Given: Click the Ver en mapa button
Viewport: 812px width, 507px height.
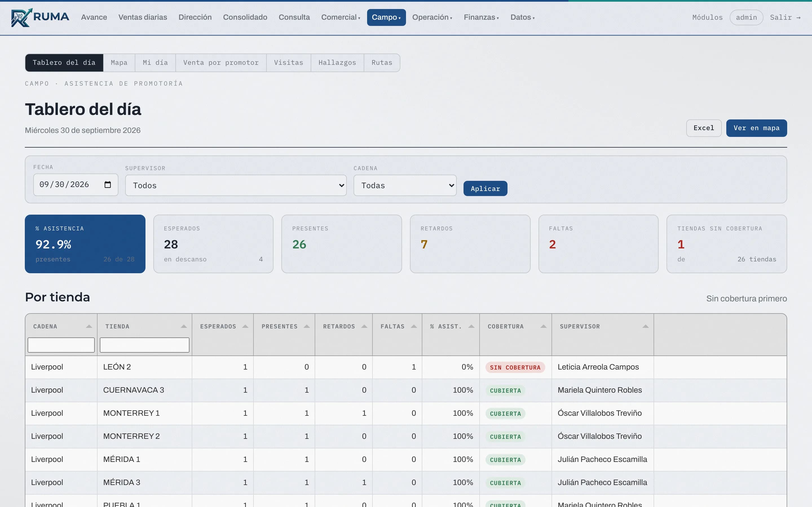Looking at the screenshot, I should [756, 128].
